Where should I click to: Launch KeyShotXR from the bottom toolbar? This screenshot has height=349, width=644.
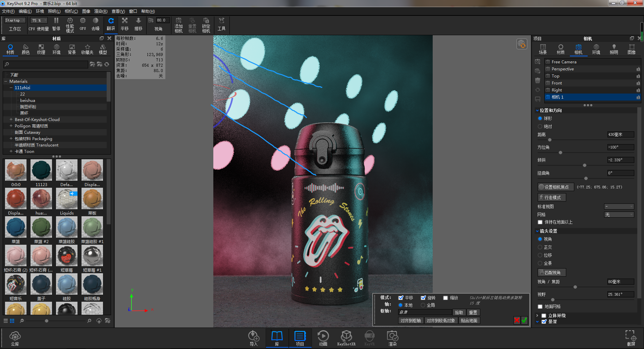(346, 338)
